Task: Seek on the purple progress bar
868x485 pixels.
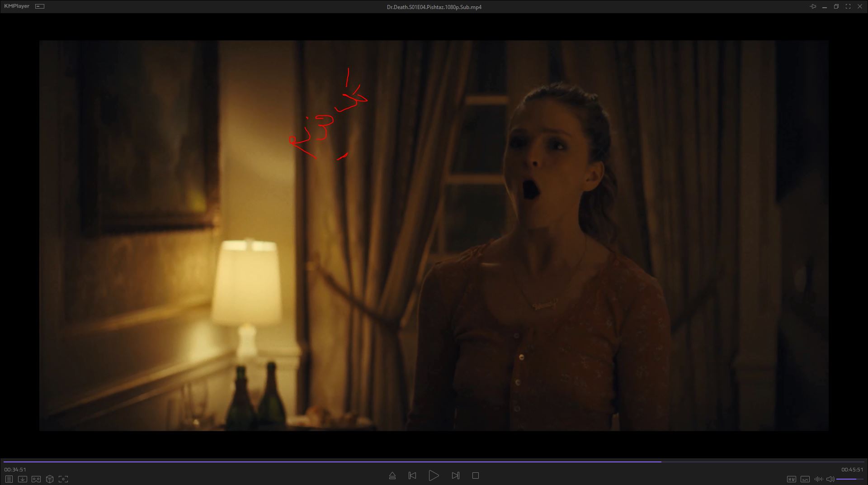Action: tap(332, 462)
